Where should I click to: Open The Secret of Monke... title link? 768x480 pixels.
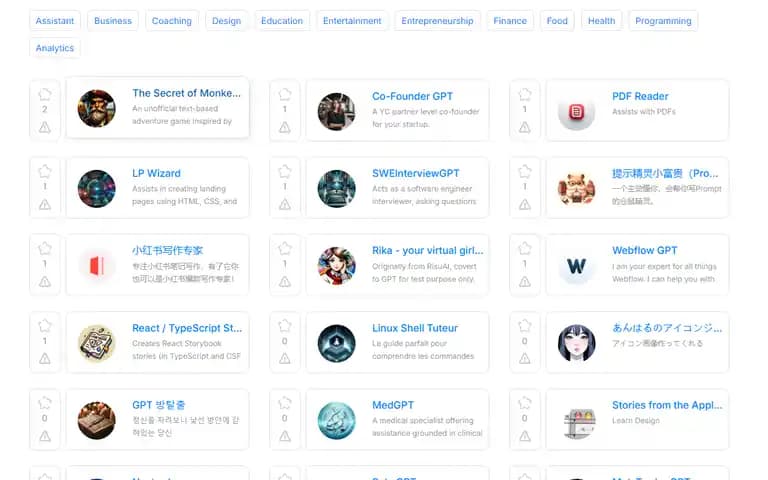click(186, 93)
